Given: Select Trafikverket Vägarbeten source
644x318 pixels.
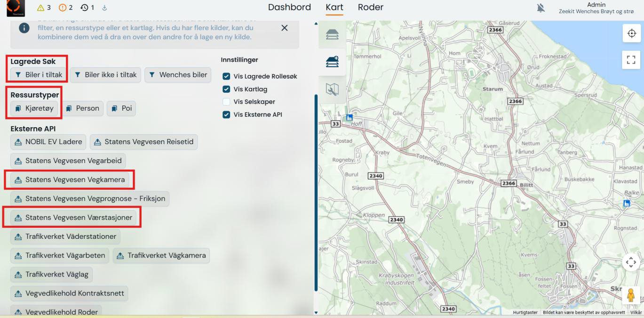Looking at the screenshot, I should pos(60,255).
